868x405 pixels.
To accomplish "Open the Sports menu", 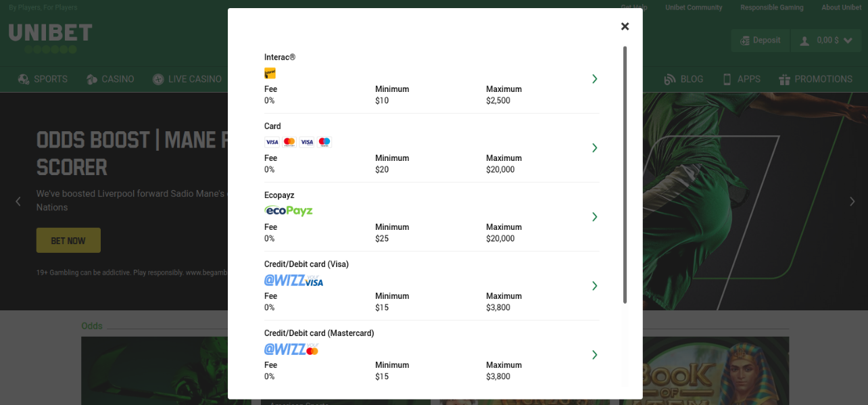I will point(43,79).
